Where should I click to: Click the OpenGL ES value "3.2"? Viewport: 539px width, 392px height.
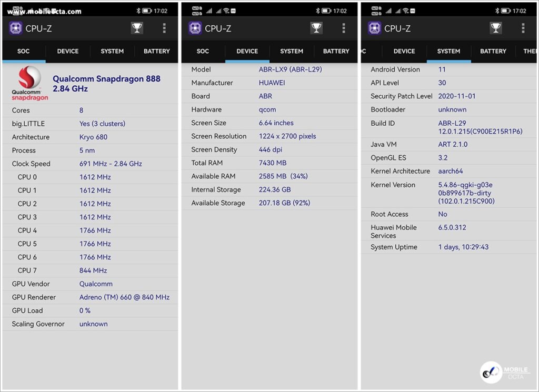point(443,158)
